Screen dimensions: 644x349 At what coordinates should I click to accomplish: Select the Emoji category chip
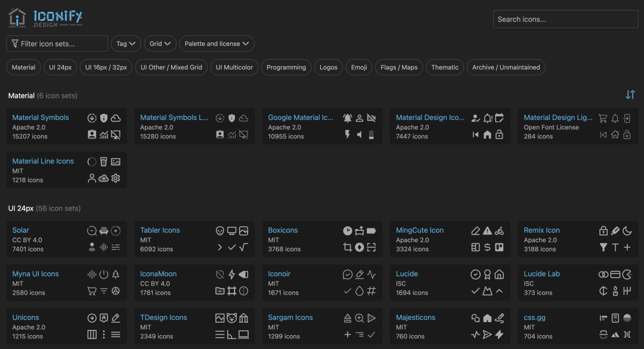click(359, 67)
